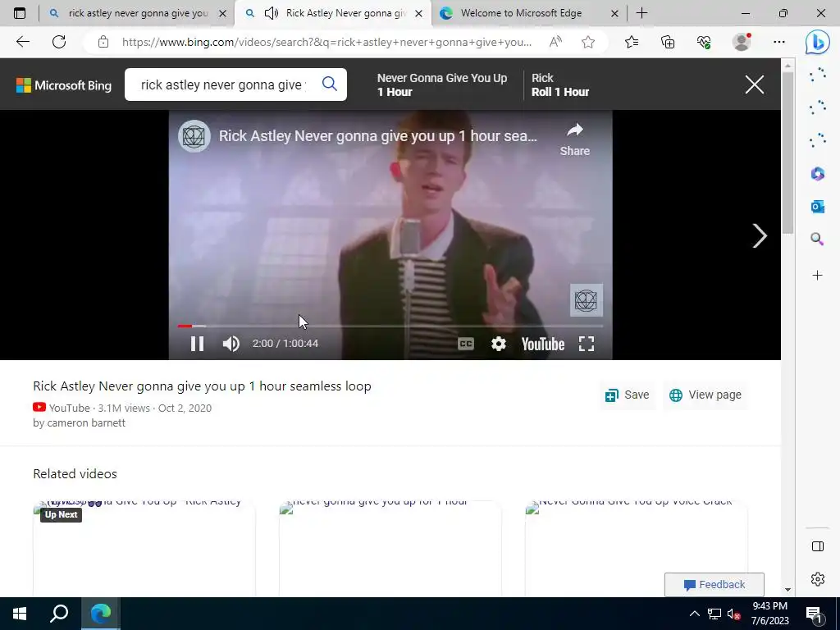Click the Edge taskbar icon
This screenshot has height=630, width=840.
(x=101, y=614)
